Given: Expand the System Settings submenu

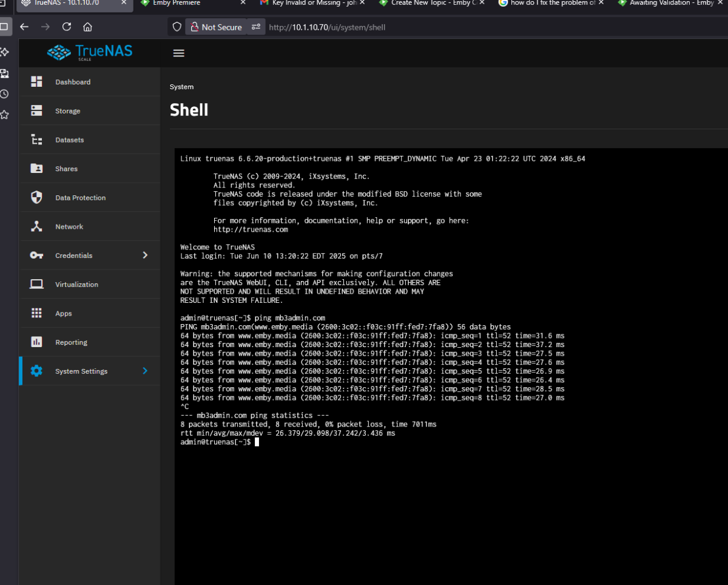Looking at the screenshot, I should tap(145, 371).
